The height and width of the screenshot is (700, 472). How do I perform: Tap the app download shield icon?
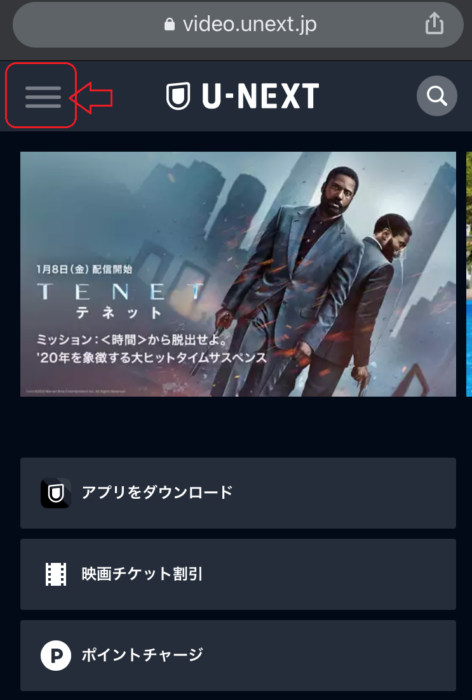click(x=56, y=493)
